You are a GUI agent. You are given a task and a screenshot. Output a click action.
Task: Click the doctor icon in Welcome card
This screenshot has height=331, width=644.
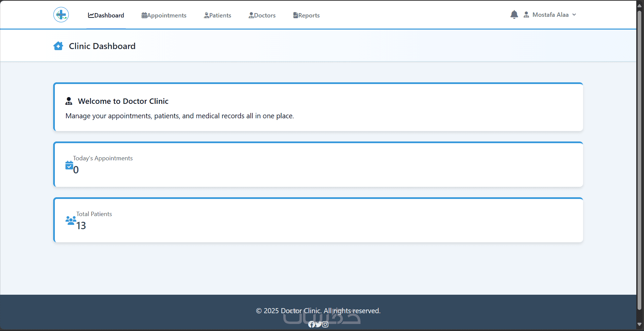[x=69, y=101]
